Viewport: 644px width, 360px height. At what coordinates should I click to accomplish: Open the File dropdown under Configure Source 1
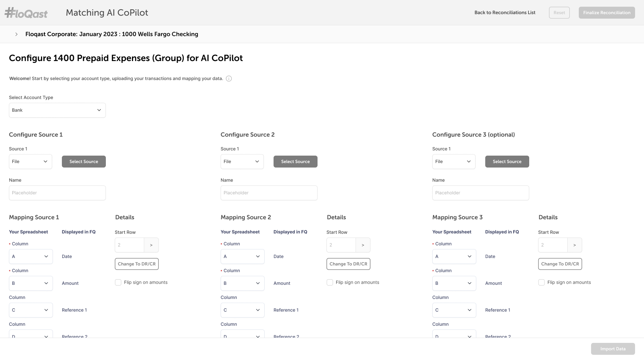(31, 162)
